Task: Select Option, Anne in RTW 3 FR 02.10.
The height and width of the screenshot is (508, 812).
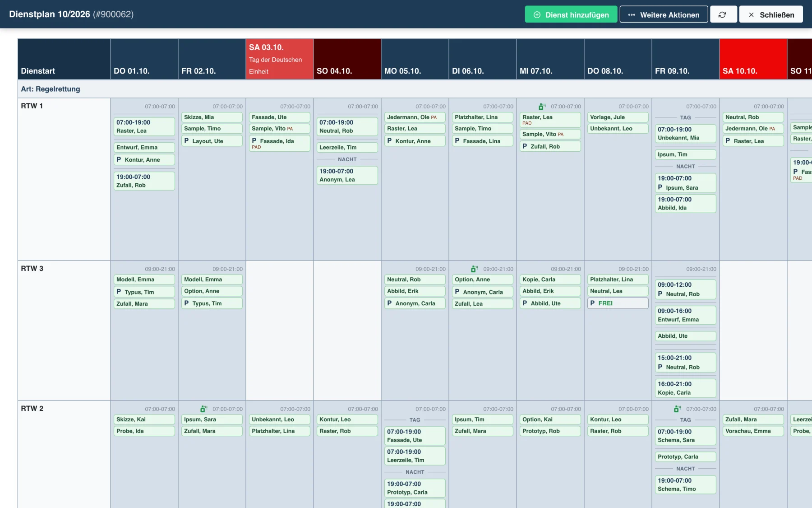Action: tap(212, 291)
